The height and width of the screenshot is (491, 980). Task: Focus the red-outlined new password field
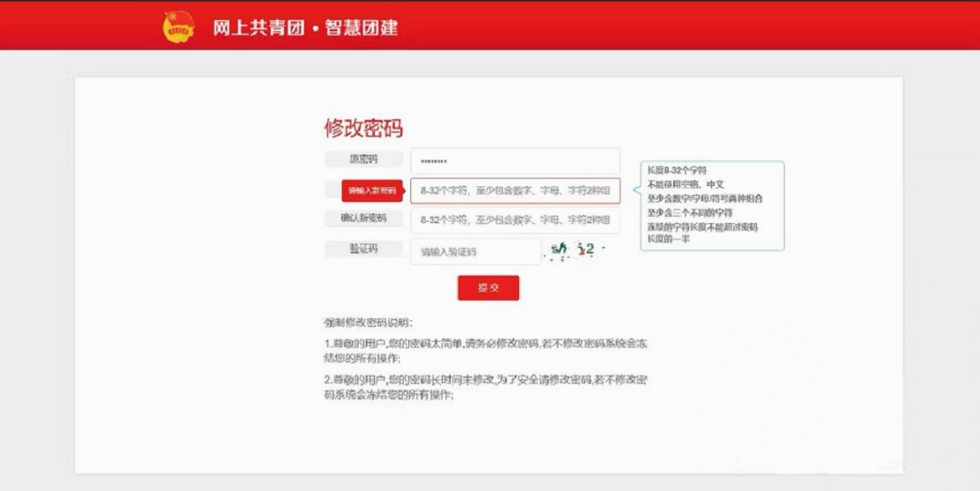(x=514, y=191)
